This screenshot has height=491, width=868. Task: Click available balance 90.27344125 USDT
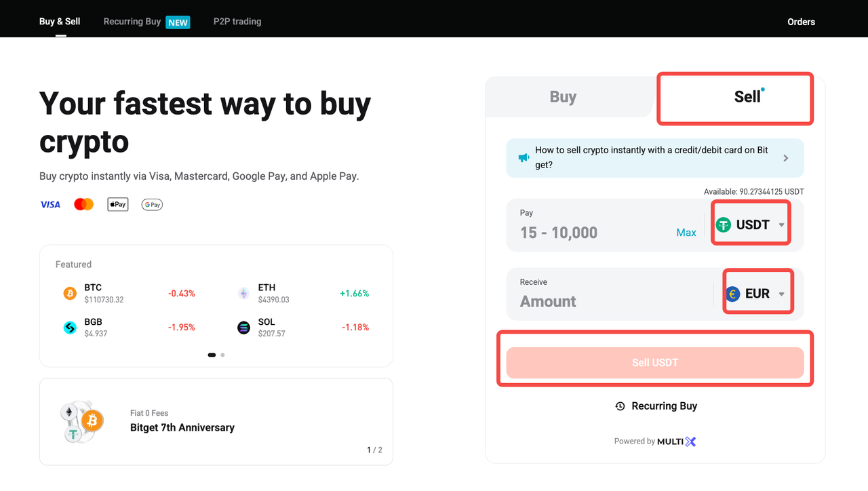click(x=754, y=192)
